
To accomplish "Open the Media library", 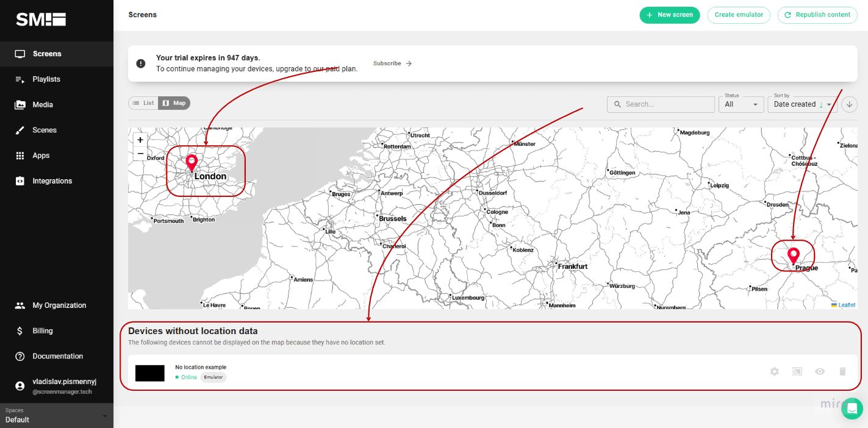I will [41, 104].
